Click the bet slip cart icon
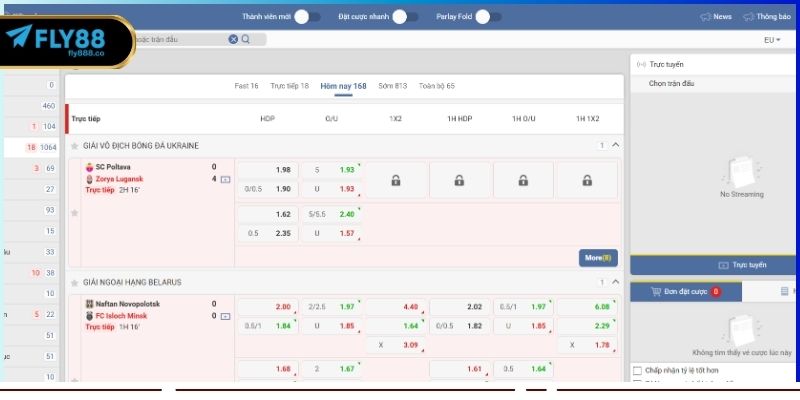This screenshot has height=400, width=800. coord(657,292)
